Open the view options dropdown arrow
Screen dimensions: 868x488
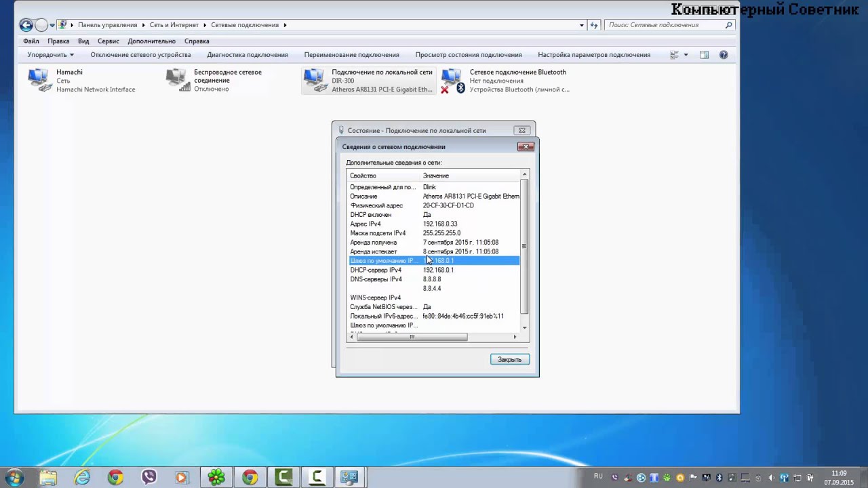(686, 55)
